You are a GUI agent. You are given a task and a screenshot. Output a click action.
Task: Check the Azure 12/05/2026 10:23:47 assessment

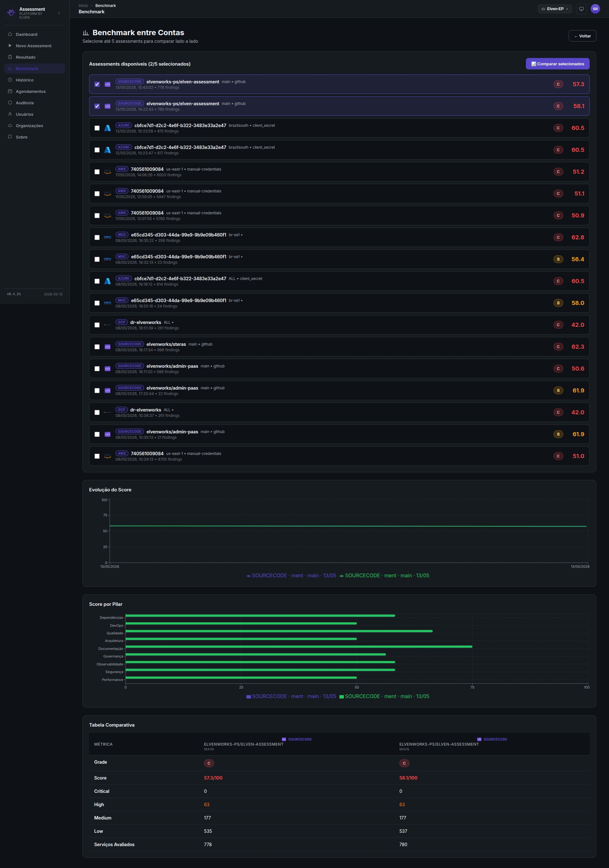tap(97, 150)
